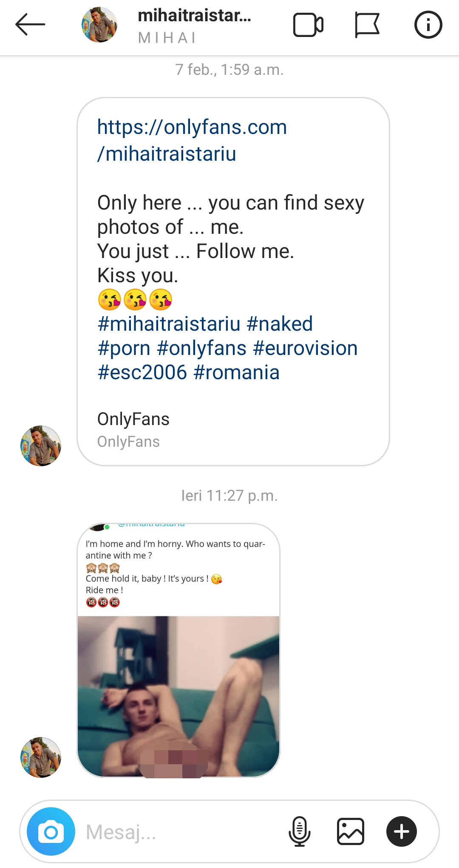Open the #romania hashtag

[236, 372]
